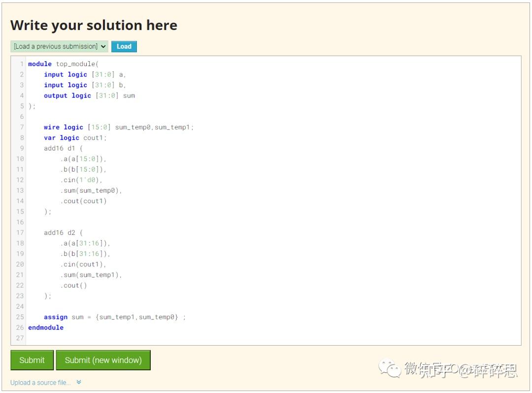The height and width of the screenshot is (393, 532).
Task: Click the "Submit (new window)" button
Action: point(103,360)
